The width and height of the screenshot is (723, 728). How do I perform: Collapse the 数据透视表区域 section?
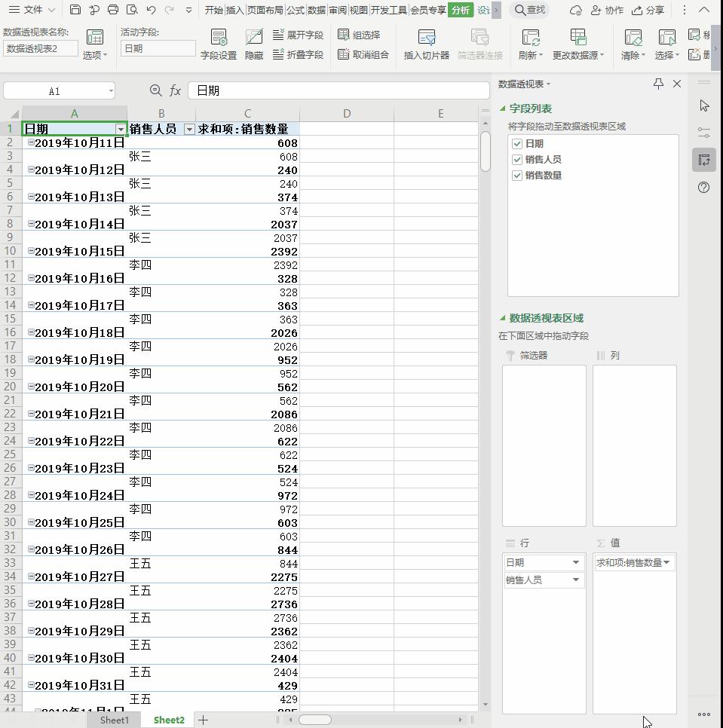click(502, 318)
